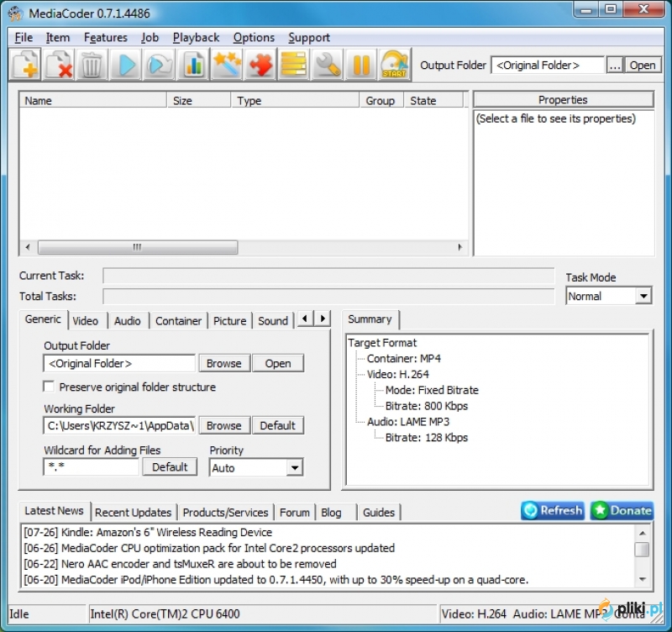Image resolution: width=672 pixels, height=632 pixels.
Task: Click Default next to Wildcard field
Action: pos(170,466)
